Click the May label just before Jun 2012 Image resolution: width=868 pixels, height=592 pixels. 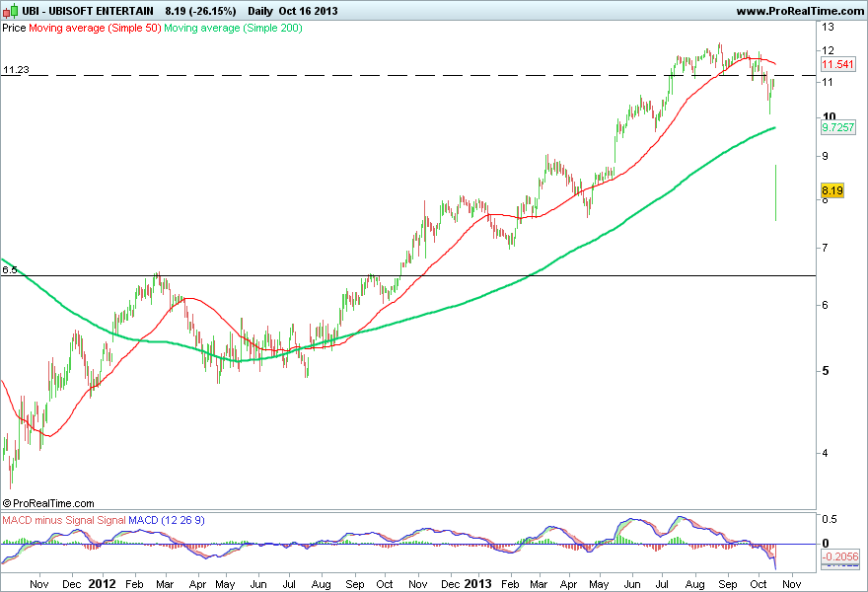pyautogui.click(x=225, y=584)
